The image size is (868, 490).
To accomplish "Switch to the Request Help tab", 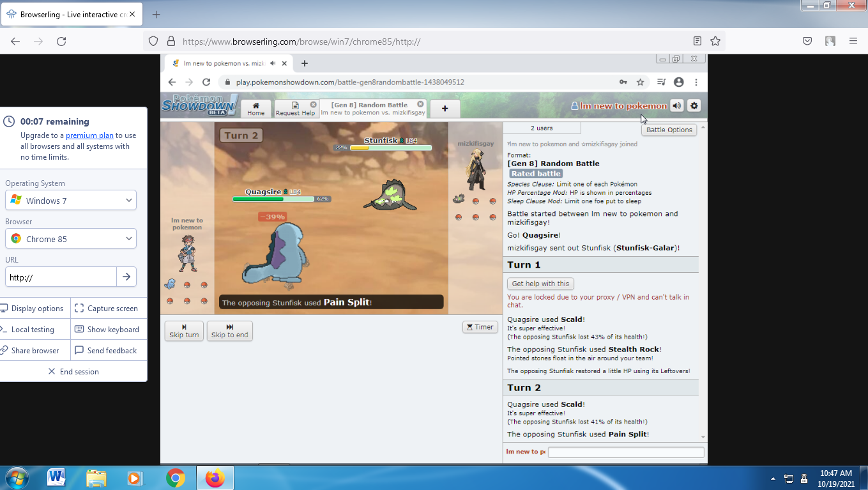I will (x=295, y=109).
